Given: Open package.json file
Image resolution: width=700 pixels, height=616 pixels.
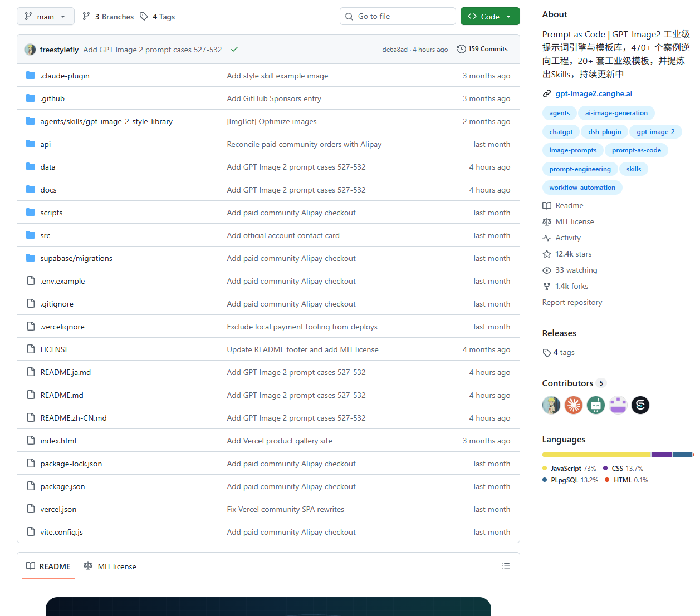Looking at the screenshot, I should click(63, 486).
